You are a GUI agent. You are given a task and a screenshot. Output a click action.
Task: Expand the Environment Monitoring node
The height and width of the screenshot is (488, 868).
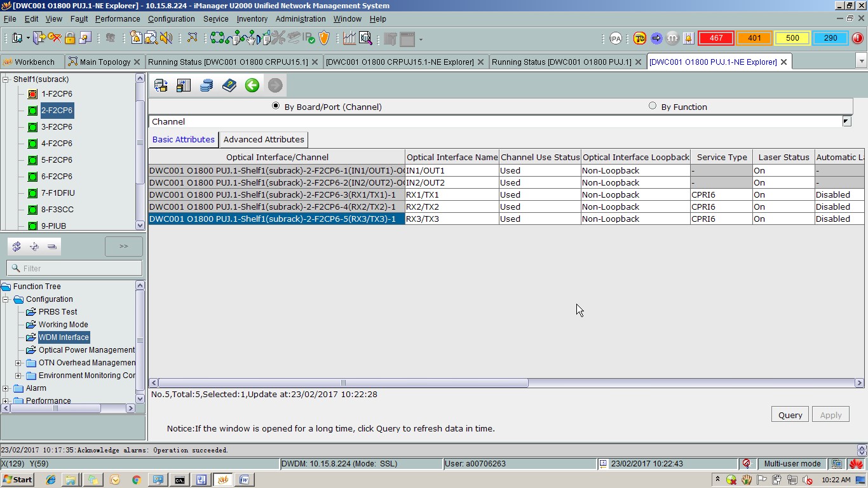pos(18,376)
